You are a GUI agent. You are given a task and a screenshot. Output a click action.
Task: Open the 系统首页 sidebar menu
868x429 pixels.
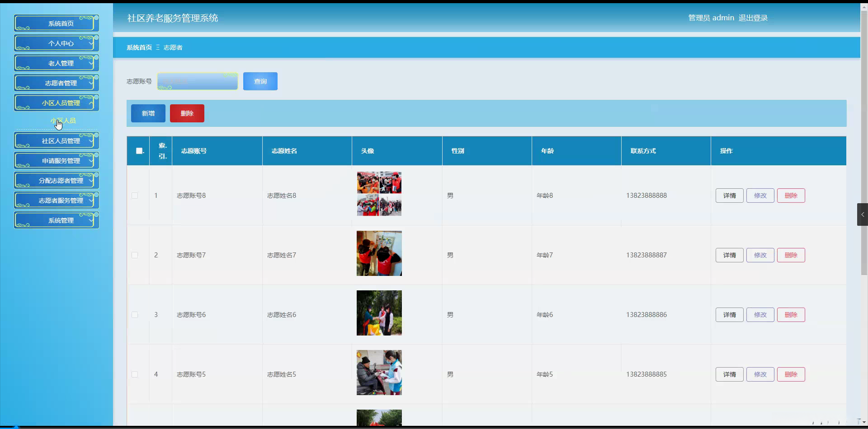57,23
